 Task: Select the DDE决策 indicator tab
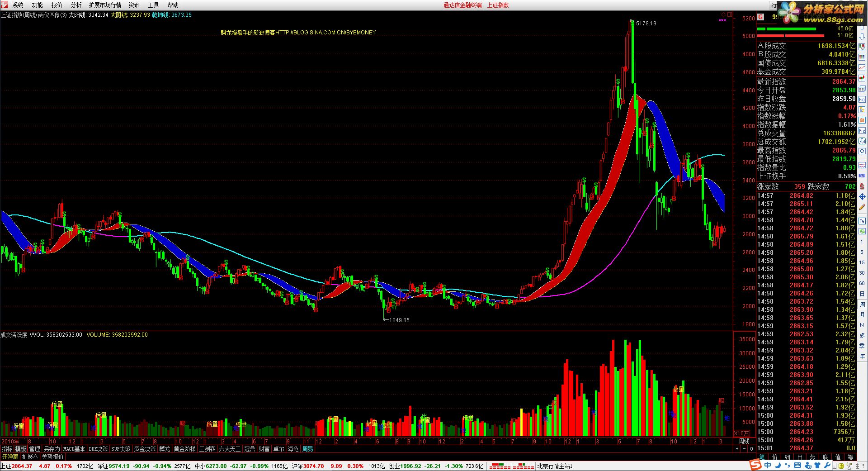[x=99, y=449]
